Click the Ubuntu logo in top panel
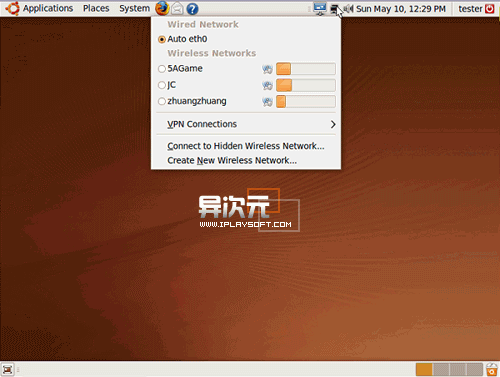 12,8
